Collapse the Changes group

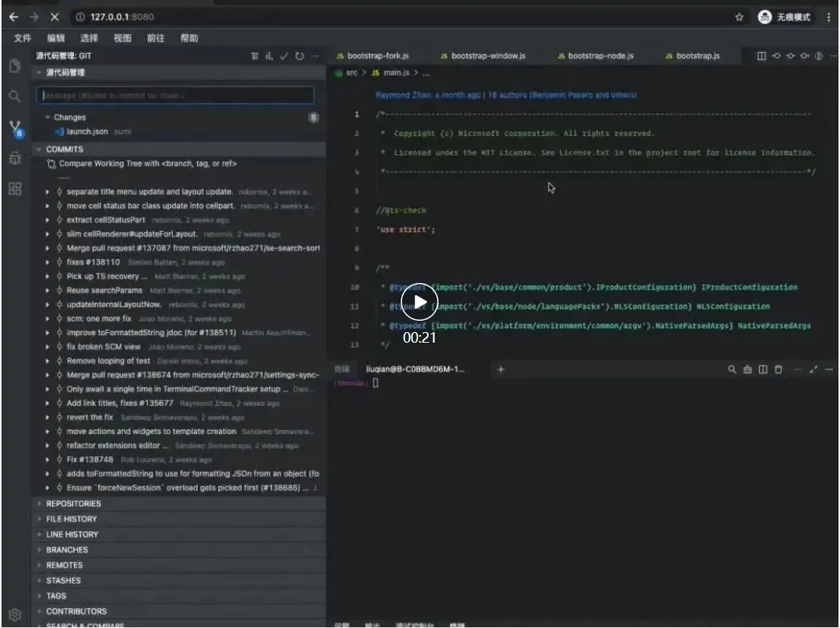tap(69, 118)
